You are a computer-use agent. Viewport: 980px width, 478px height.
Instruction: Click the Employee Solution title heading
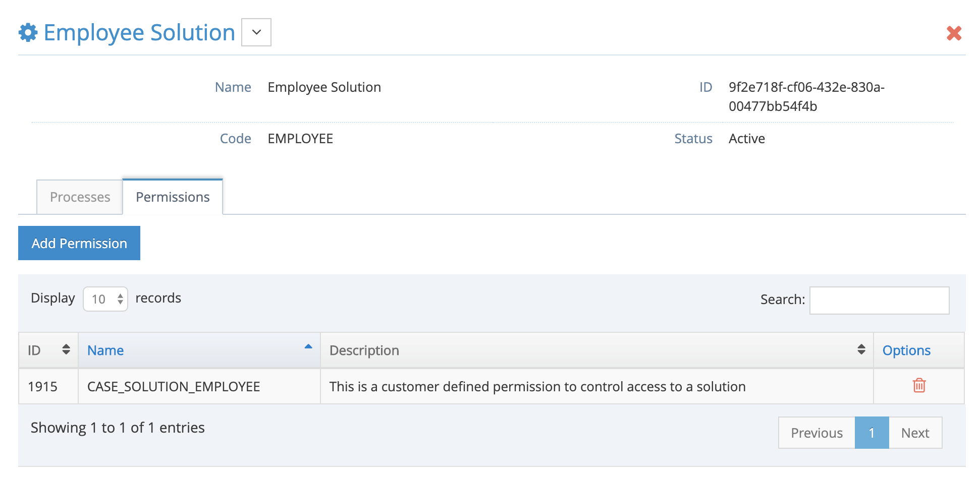[139, 33]
